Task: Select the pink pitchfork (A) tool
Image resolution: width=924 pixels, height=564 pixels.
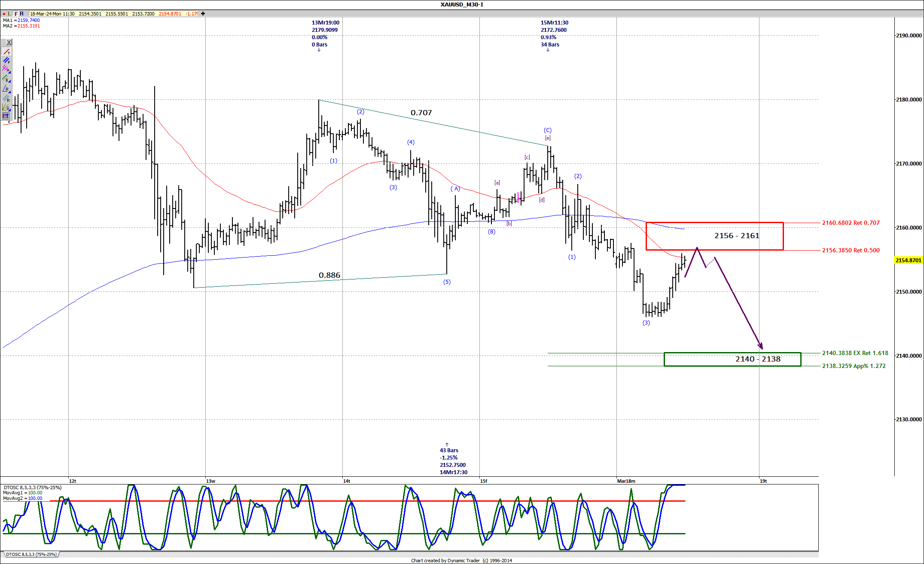Action: pos(6,69)
